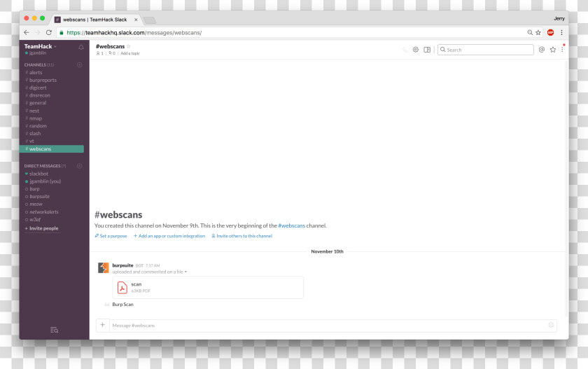Close the webscans browser tab
Image resolution: width=588 pixels, height=369 pixels.
tap(136, 20)
